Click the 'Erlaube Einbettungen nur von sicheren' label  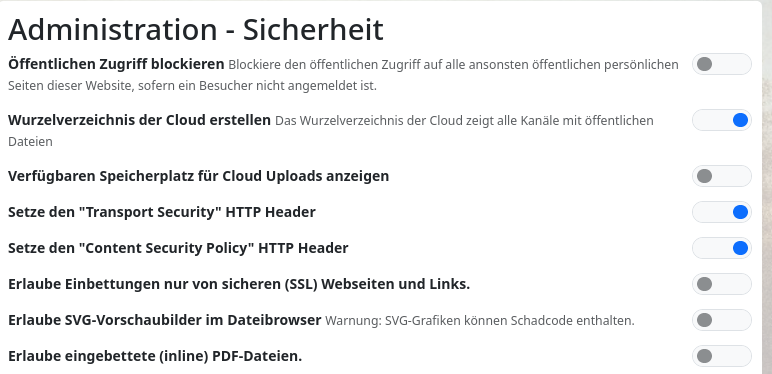239,284
